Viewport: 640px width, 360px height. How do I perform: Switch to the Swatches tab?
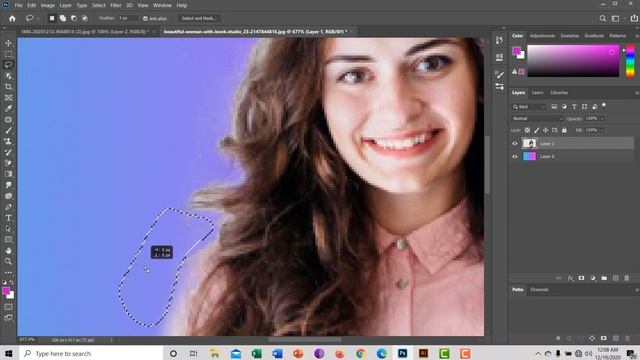pos(569,36)
